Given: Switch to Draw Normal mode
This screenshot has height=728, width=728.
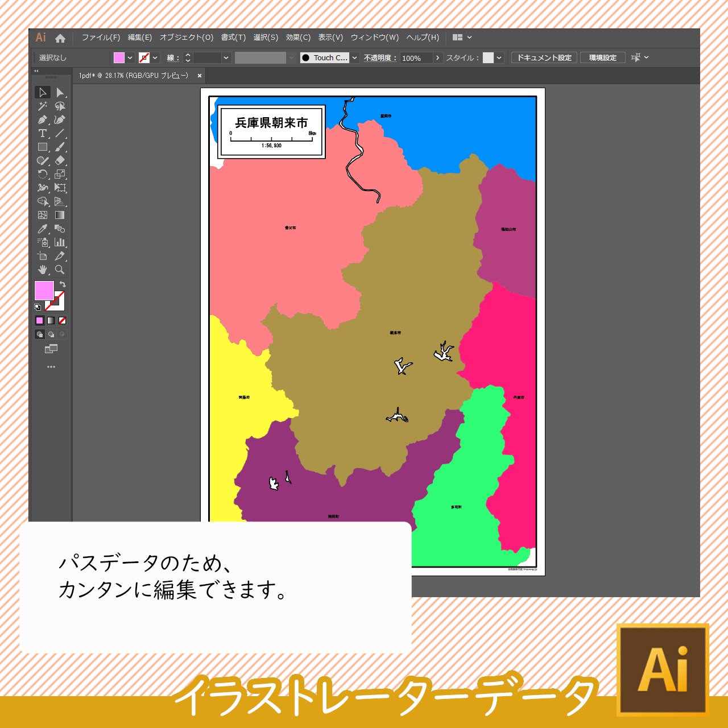Looking at the screenshot, I should tap(40, 334).
